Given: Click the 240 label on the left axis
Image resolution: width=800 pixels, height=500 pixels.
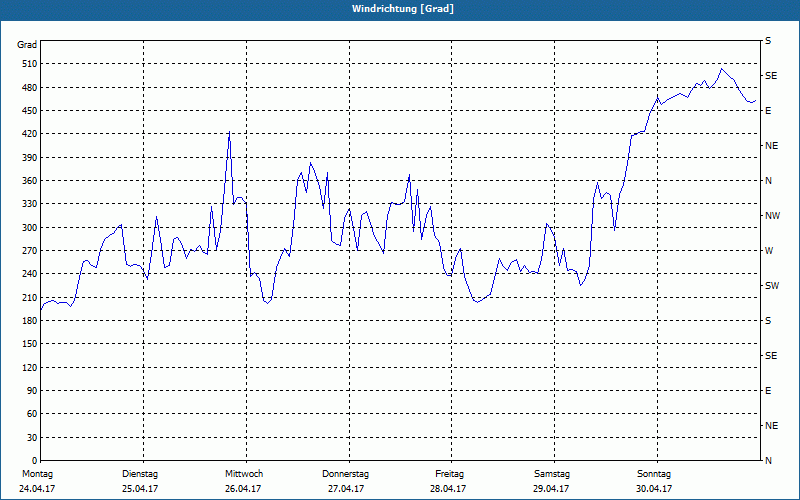Looking at the screenshot, I should (29, 273).
